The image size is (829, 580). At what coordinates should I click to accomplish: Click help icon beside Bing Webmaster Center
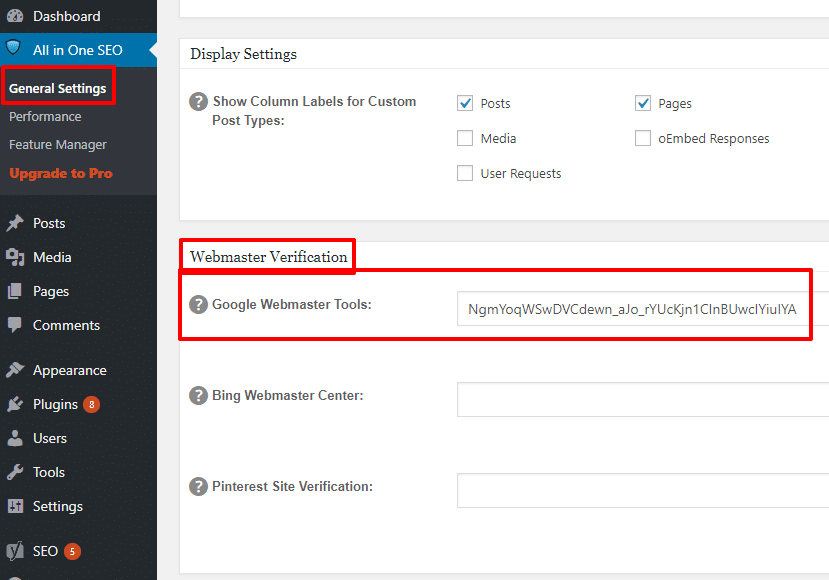tap(198, 395)
